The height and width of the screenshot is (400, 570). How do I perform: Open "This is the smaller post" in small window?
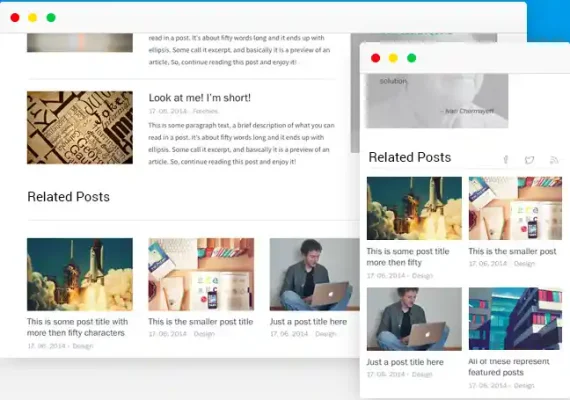pos(512,251)
